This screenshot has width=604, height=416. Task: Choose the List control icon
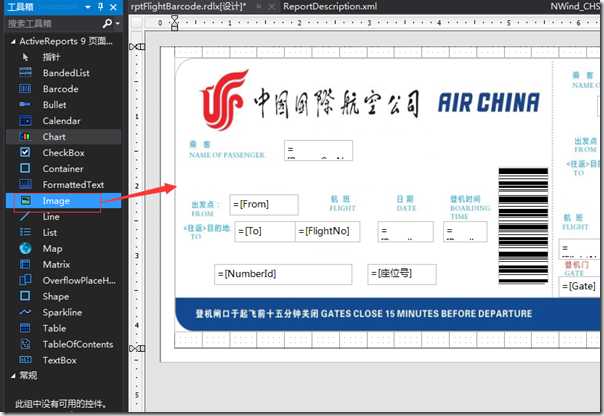pos(25,232)
